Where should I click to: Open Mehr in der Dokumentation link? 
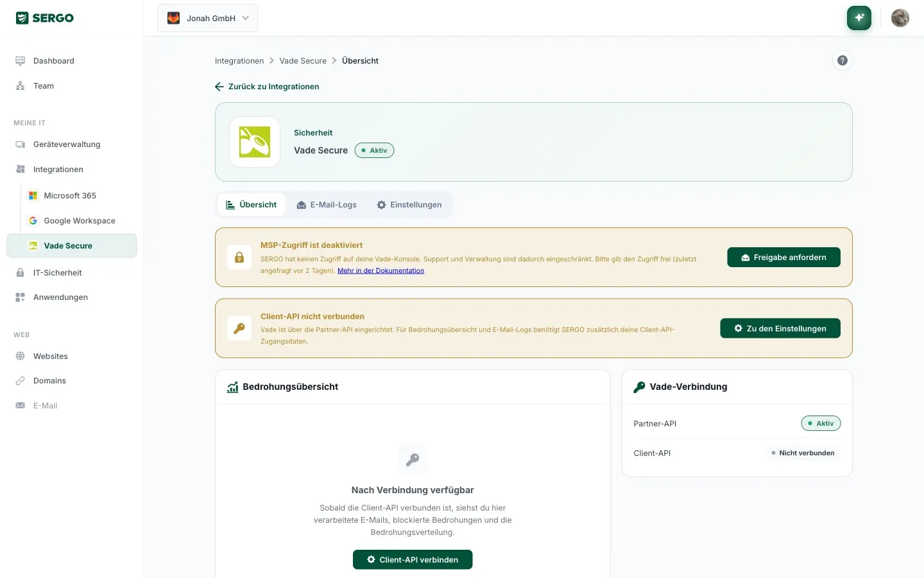[381, 271]
